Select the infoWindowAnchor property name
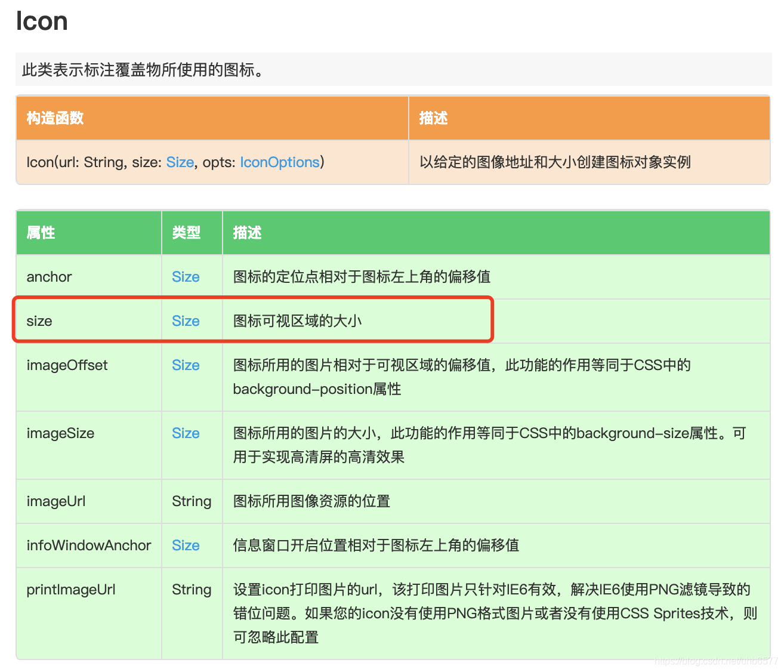Image resolution: width=784 pixels, height=672 pixels. click(89, 545)
